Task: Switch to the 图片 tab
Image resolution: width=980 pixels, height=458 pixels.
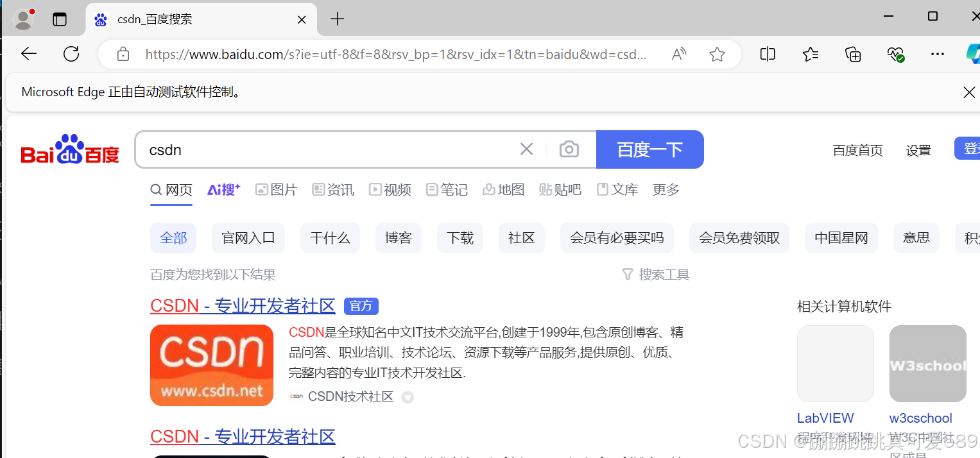Action: (x=277, y=190)
